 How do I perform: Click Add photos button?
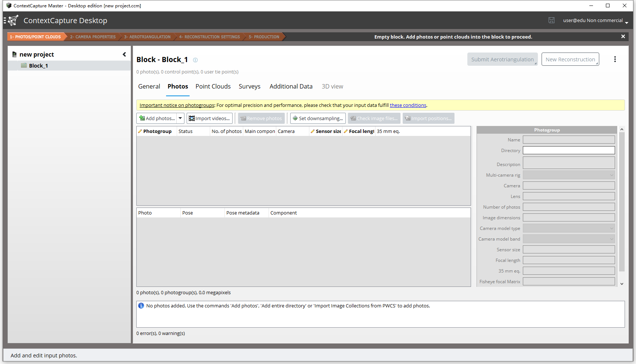tap(157, 118)
